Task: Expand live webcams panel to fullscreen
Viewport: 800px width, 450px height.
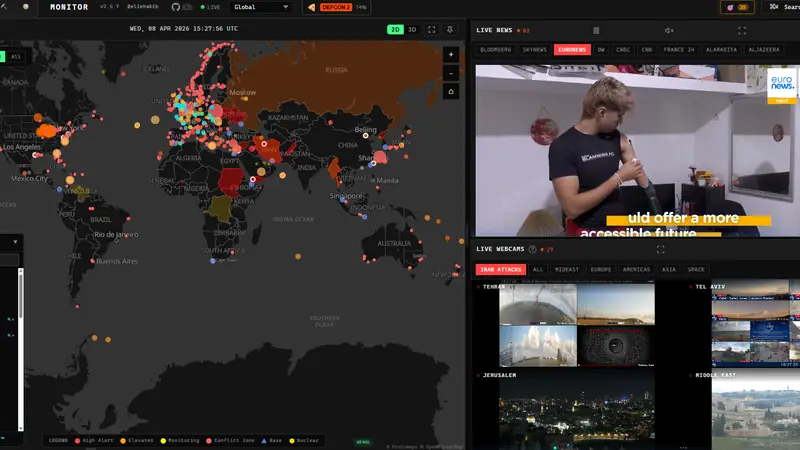Action: [660, 249]
